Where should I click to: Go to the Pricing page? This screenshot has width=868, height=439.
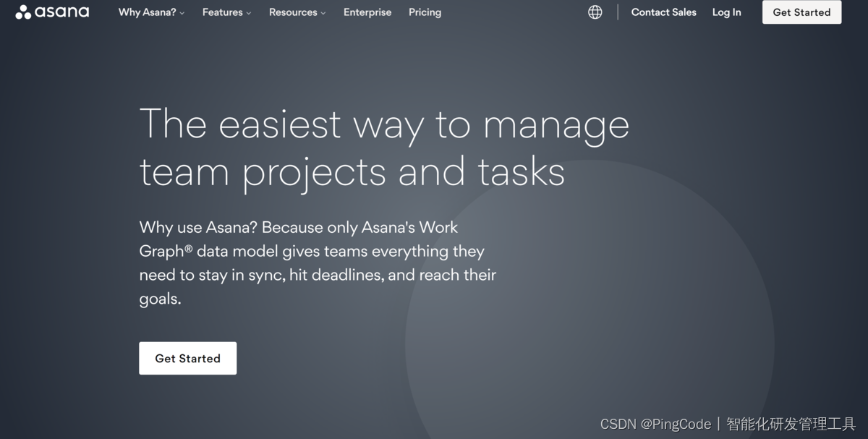tap(425, 12)
